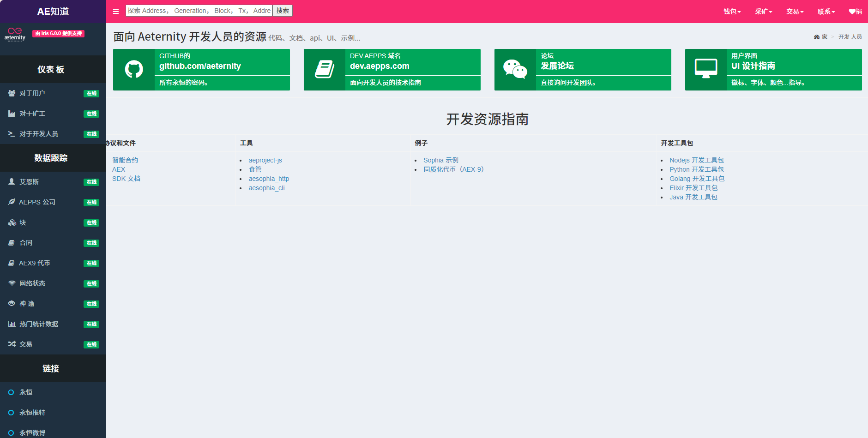Image resolution: width=868 pixels, height=438 pixels.
Task: Open the Elixir 开发工具包 link
Action: coord(693,188)
